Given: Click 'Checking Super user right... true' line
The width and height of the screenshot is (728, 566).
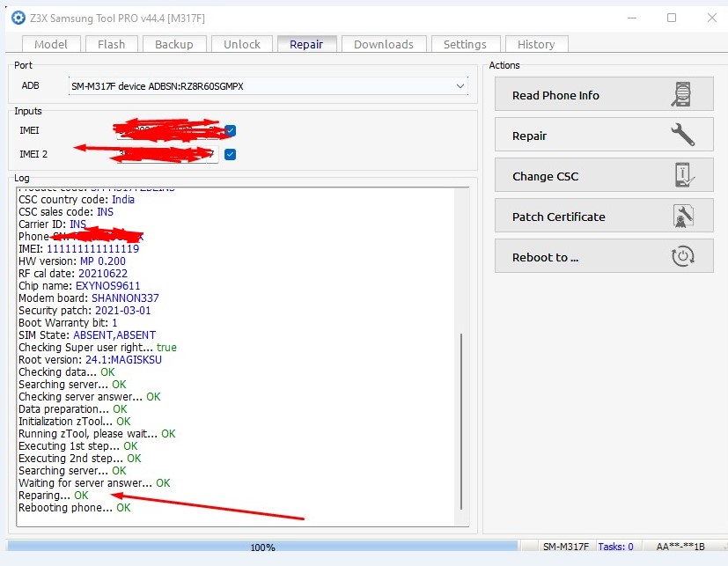Looking at the screenshot, I should [x=98, y=347].
